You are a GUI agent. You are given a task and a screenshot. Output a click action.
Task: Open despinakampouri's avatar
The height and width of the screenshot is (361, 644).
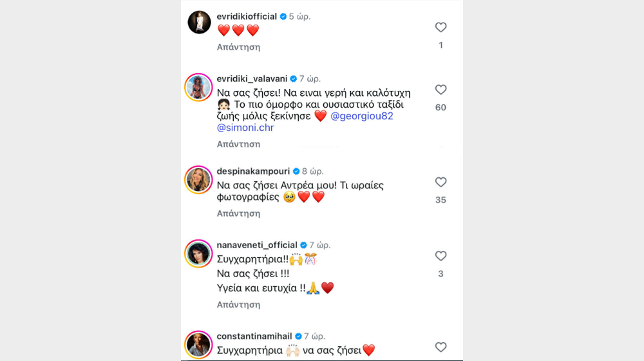point(199,180)
